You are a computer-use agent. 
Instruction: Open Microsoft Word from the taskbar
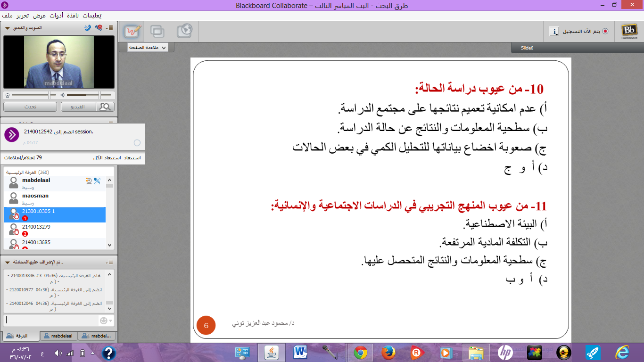[x=300, y=353]
